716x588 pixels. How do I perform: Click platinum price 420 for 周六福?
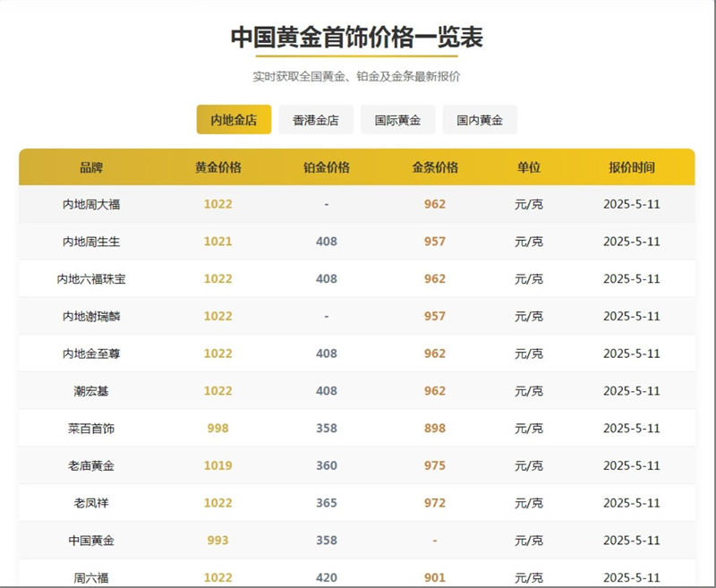coord(327,578)
